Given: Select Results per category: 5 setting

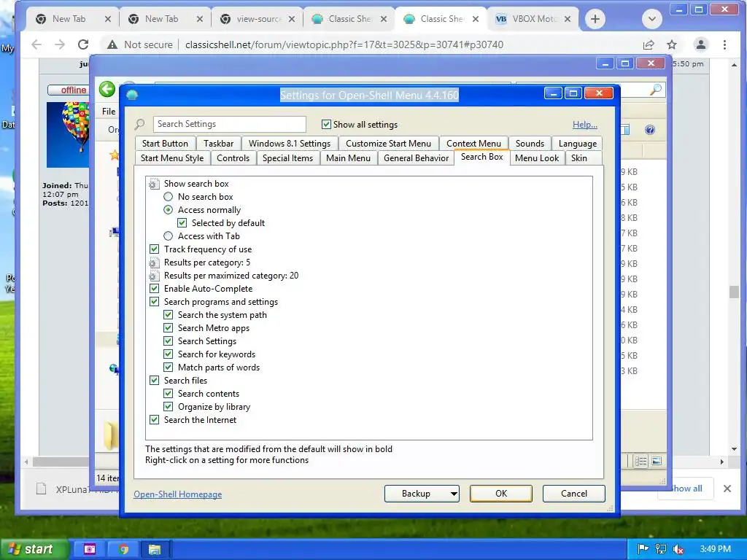Looking at the screenshot, I should [x=206, y=262].
